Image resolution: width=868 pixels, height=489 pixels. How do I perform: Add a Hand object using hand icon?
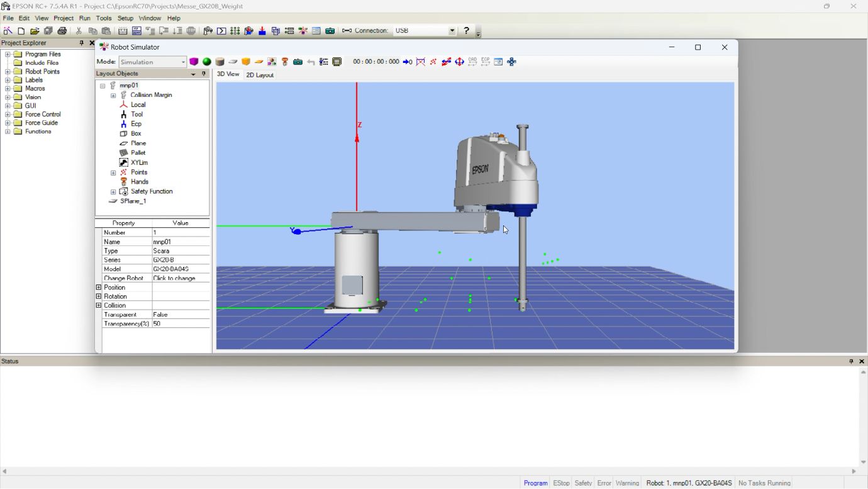coord(285,62)
